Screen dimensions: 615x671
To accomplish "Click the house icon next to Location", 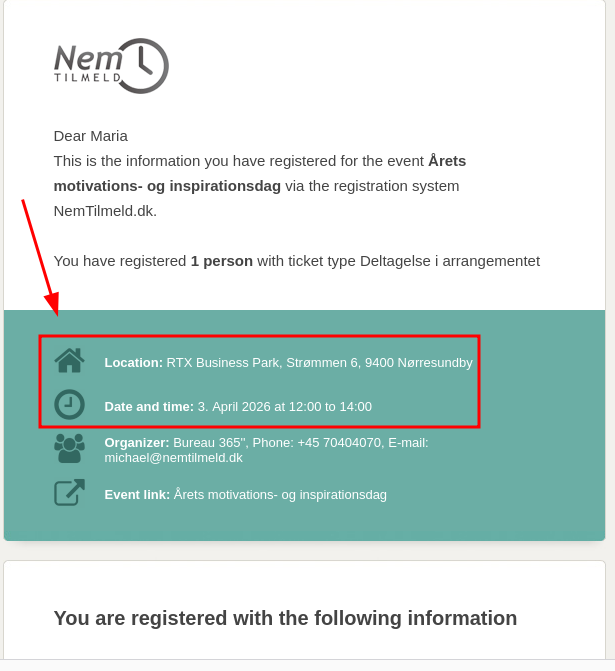I will 69,360.
